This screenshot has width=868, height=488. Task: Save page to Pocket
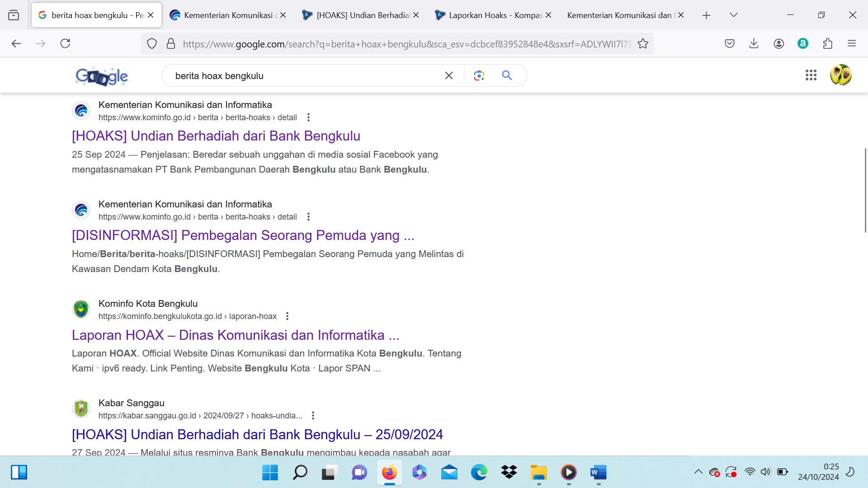(730, 43)
